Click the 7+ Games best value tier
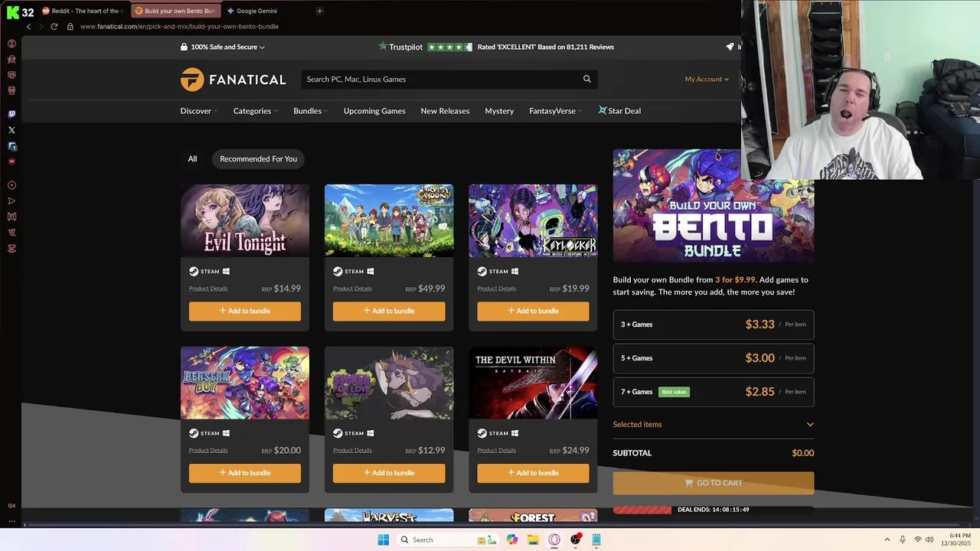 (x=713, y=392)
